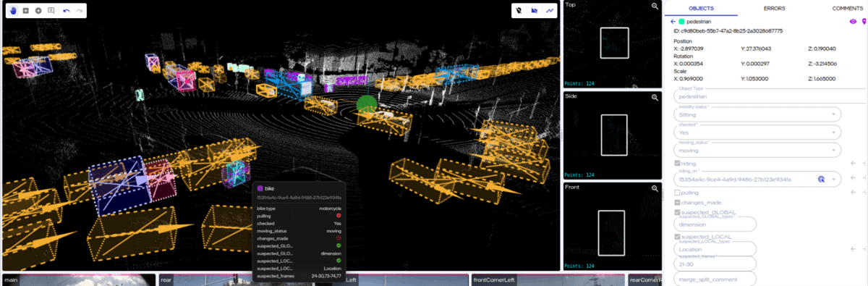Select the rear camera thumbnail

235,280
